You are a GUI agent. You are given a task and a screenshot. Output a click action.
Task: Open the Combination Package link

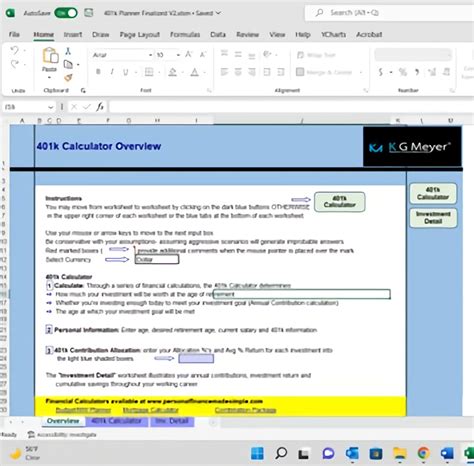click(x=245, y=410)
